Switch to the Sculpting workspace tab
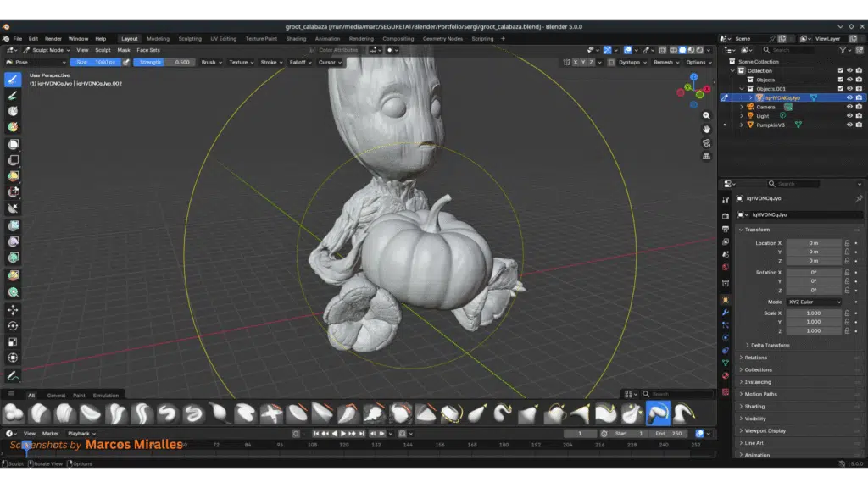Viewport: 868px width, 488px height. pyautogui.click(x=189, y=38)
